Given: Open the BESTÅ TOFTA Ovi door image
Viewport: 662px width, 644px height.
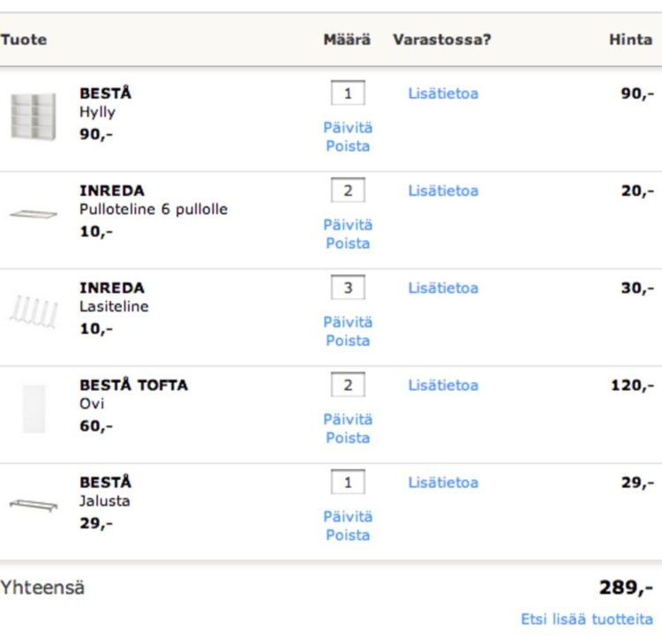Looking at the screenshot, I should (x=34, y=408).
